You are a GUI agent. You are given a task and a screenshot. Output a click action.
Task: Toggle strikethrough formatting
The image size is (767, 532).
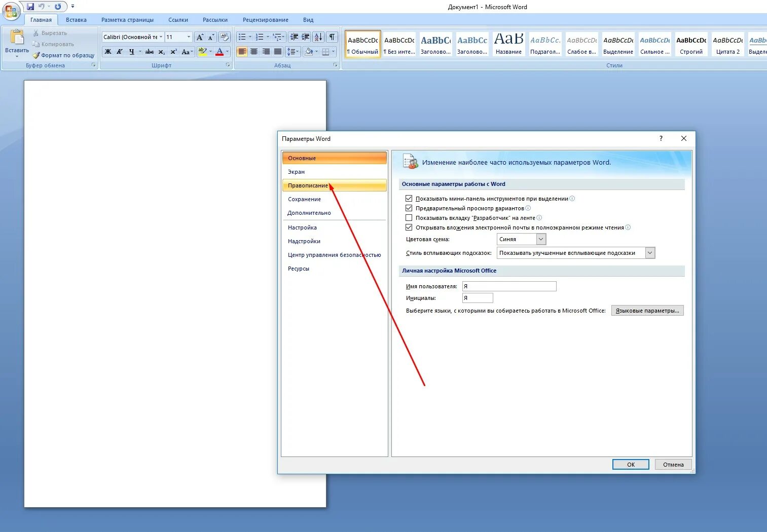tap(150, 52)
